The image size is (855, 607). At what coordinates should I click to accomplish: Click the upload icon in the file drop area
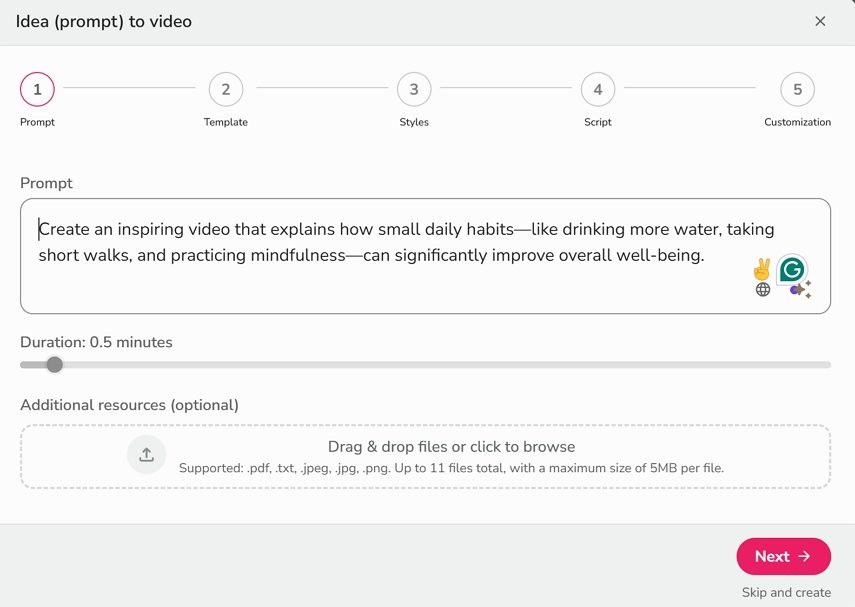point(146,453)
